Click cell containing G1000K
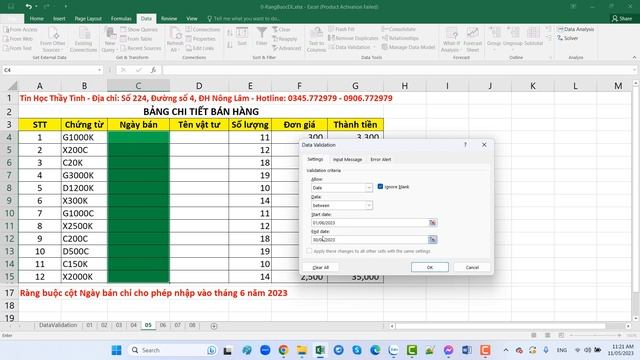Screen dimensions: 640x360 coord(84,137)
